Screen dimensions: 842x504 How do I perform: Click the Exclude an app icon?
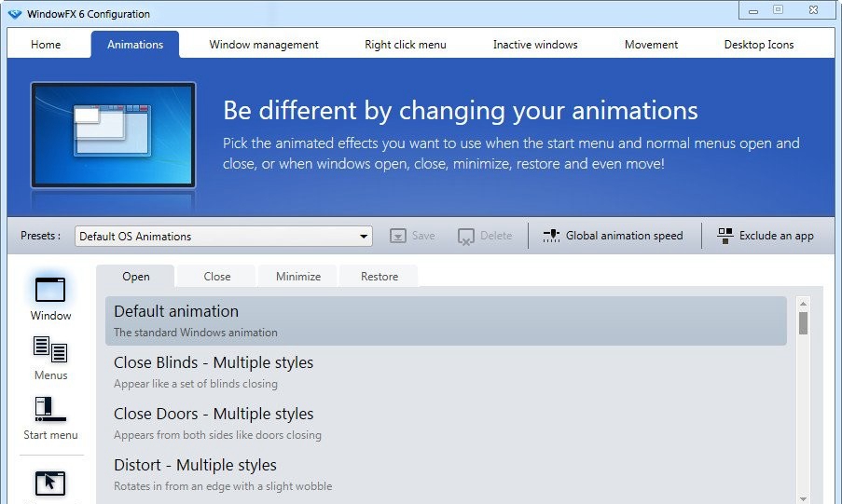[725, 236]
